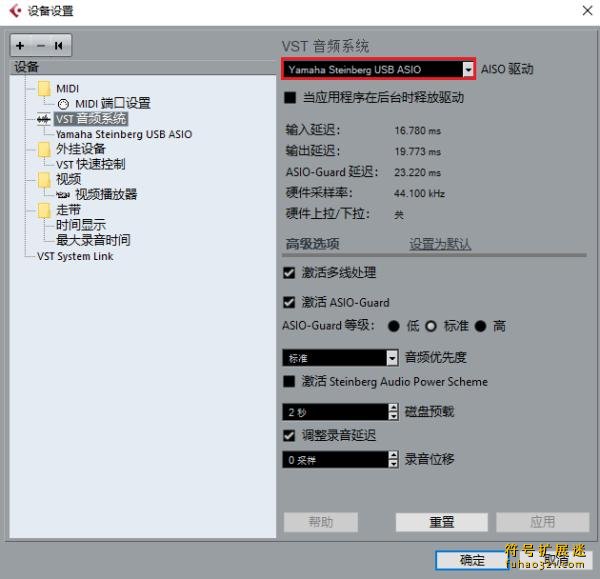Click the 录音位移 value field
The width and height of the screenshot is (600, 579).
point(335,460)
